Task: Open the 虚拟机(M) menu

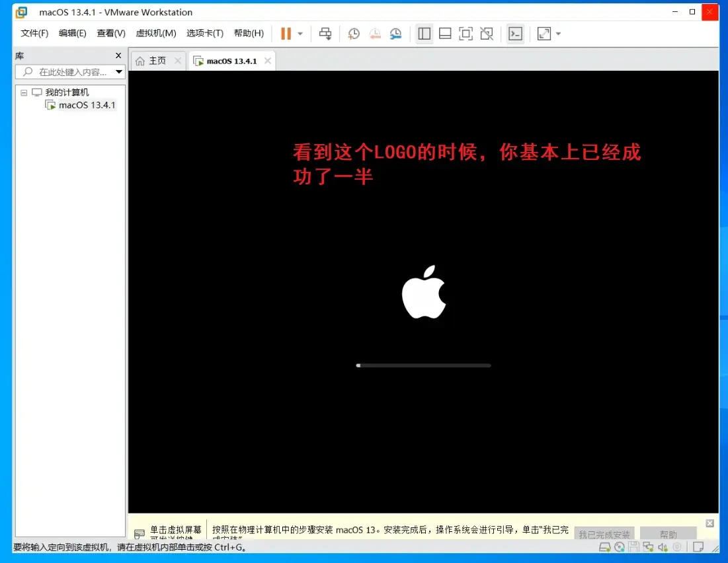Action: pyautogui.click(x=155, y=33)
